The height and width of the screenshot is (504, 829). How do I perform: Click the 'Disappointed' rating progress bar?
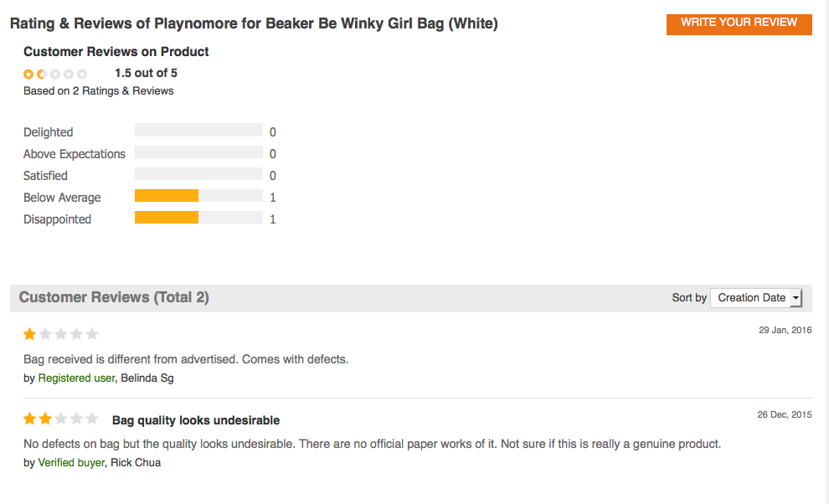click(x=199, y=219)
